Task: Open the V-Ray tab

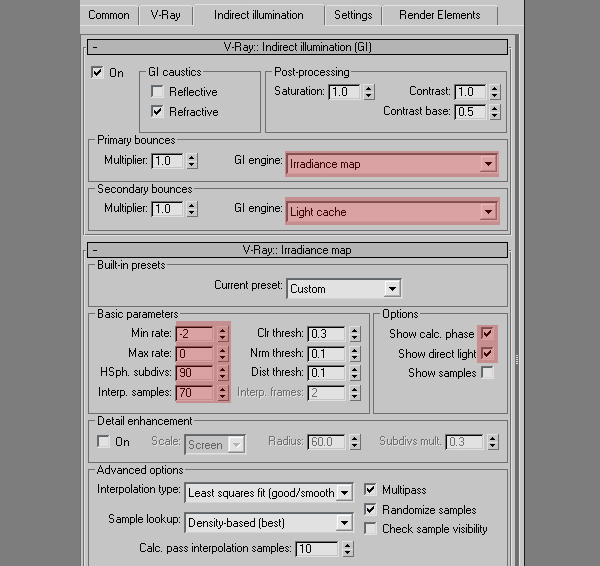Action: (165, 15)
